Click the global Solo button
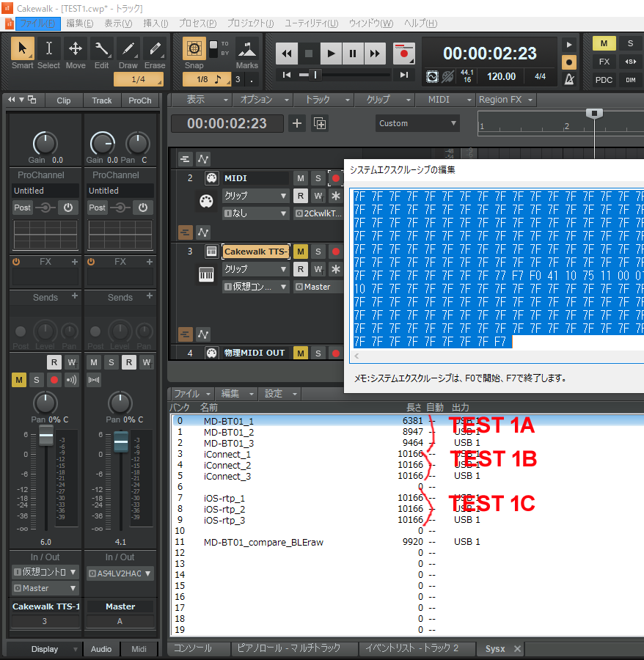Image resolution: width=644 pixels, height=660 pixels. 630,43
